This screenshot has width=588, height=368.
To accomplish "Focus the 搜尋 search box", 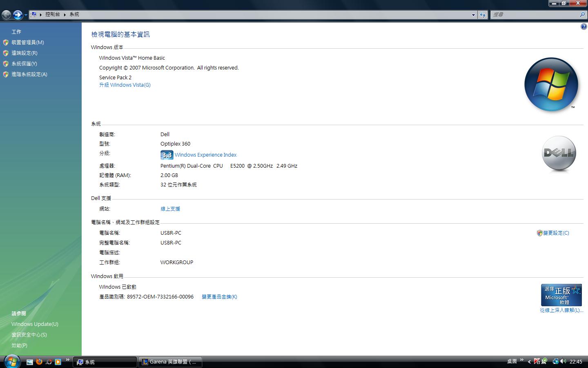I will click(535, 15).
